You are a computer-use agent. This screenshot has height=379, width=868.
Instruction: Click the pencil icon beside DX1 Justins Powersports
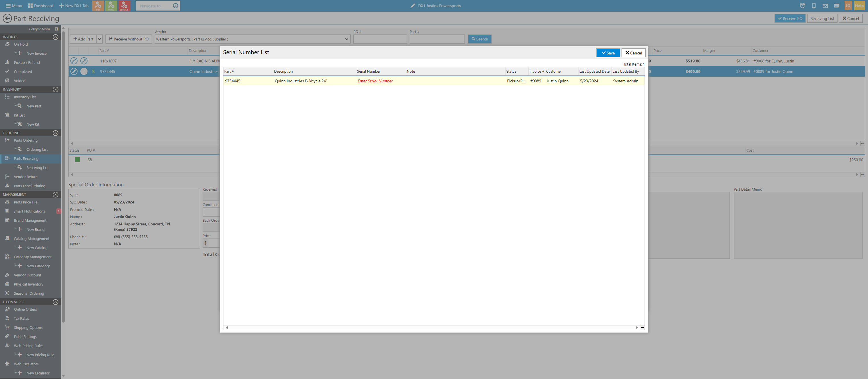(413, 6)
